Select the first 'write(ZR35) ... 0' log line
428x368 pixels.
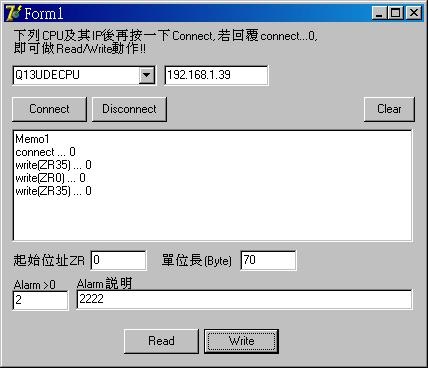click(x=53, y=165)
